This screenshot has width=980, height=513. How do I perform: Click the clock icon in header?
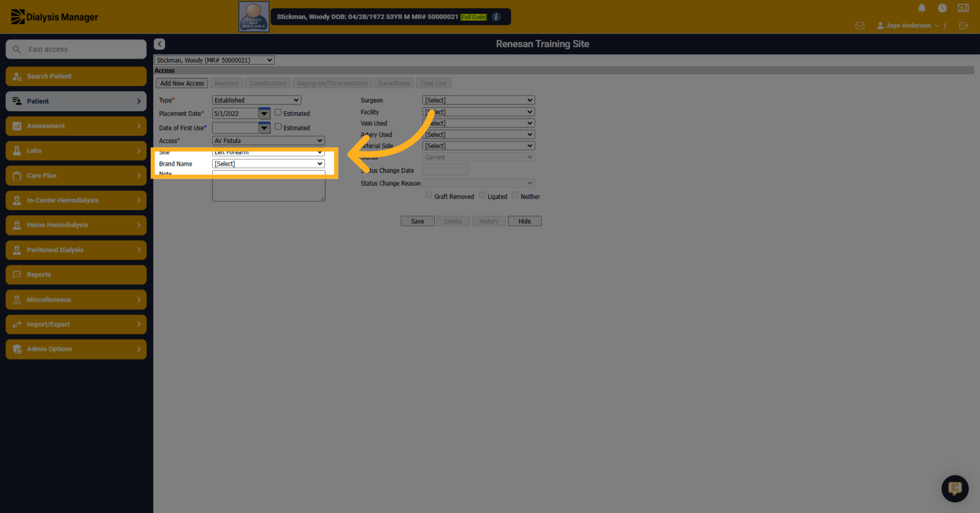(x=942, y=8)
